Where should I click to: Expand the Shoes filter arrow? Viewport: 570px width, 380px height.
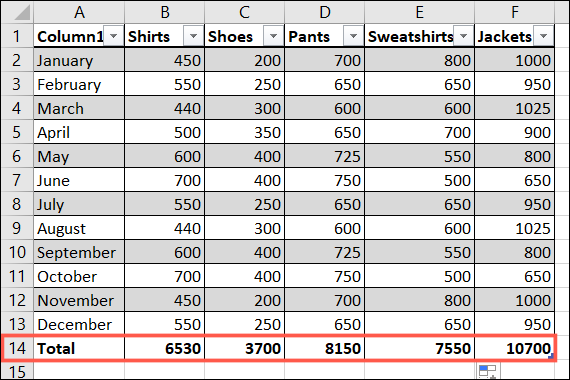click(x=273, y=36)
